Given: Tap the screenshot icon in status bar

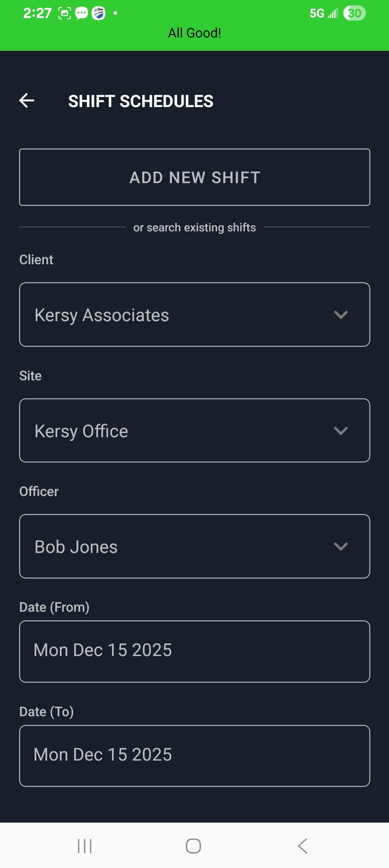Looking at the screenshot, I should [x=64, y=13].
